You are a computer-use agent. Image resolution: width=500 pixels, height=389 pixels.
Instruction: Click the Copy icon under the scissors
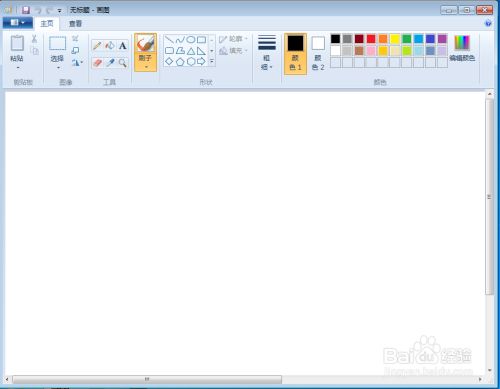coord(34,51)
